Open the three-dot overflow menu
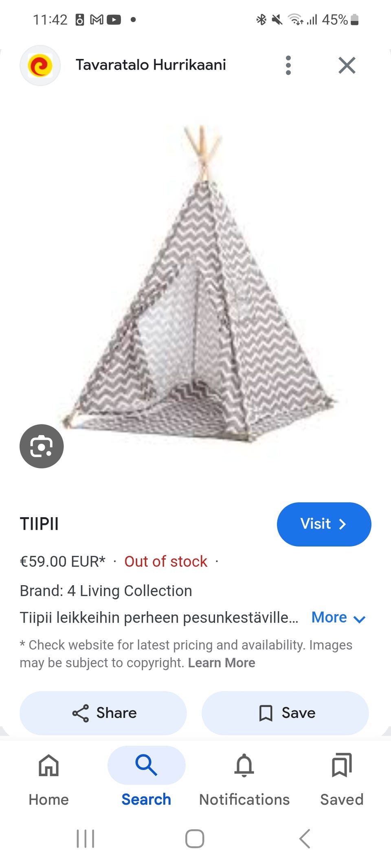Image resolution: width=391 pixels, height=868 pixels. pos(288,65)
